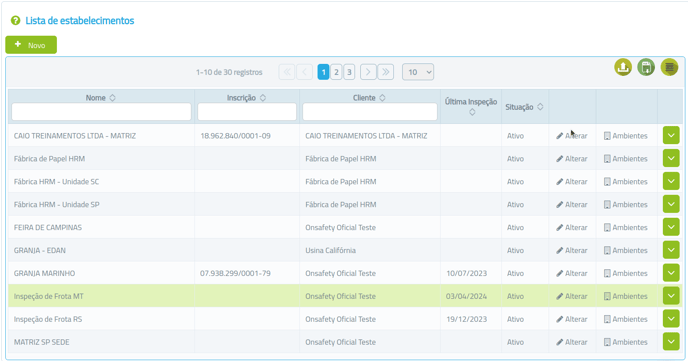
Task: Click '1-10 de 30 registros' counter text
Action: 229,72
